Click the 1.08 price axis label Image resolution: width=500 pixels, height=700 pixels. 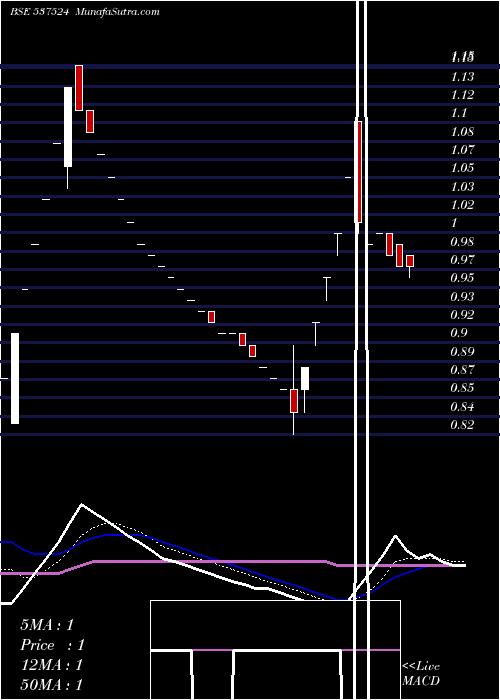462,132
